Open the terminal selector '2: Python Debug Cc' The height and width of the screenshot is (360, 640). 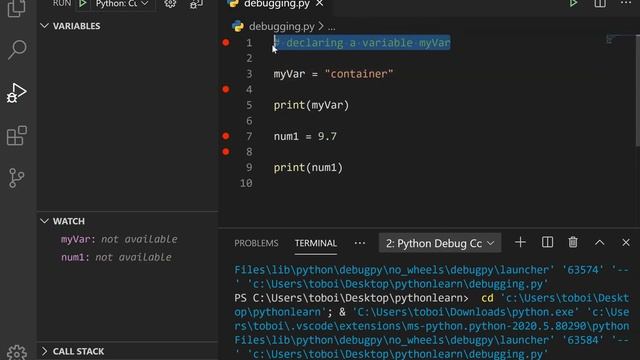[440, 243]
